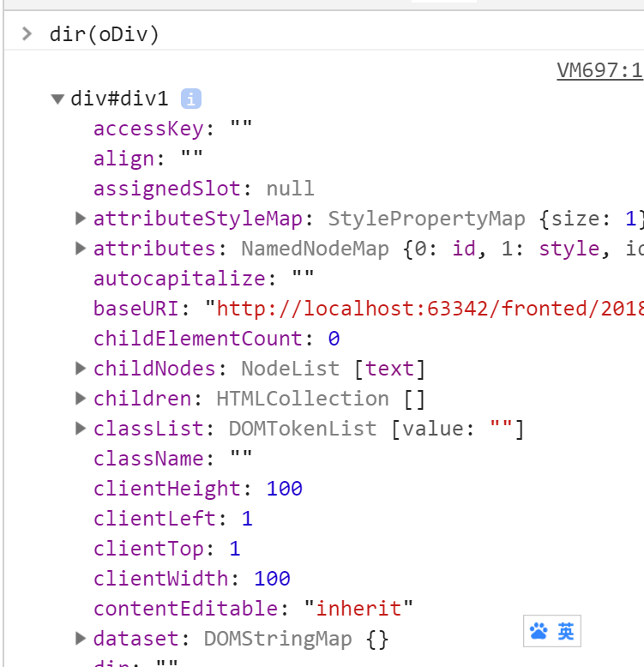Screen dimensions: 644x667
Task: Select the assignedSlot null value
Action: pos(290,189)
